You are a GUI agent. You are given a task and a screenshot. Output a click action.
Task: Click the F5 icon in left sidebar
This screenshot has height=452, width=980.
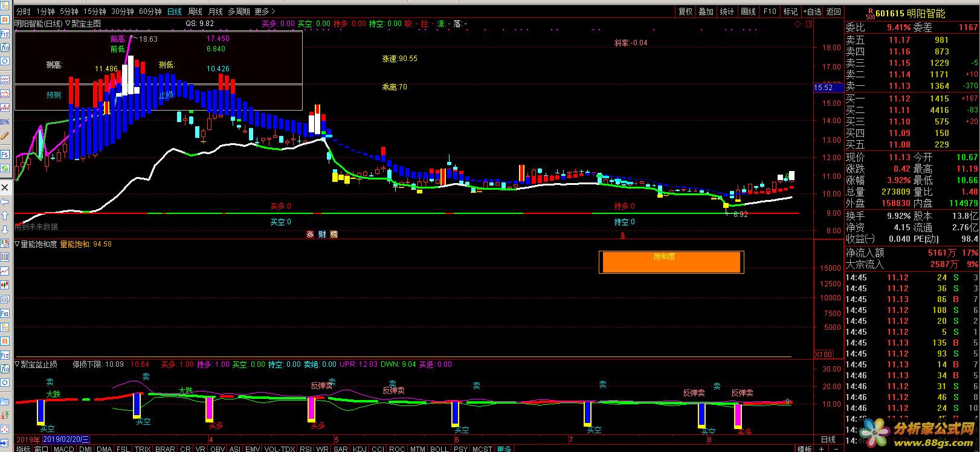click(x=5, y=154)
